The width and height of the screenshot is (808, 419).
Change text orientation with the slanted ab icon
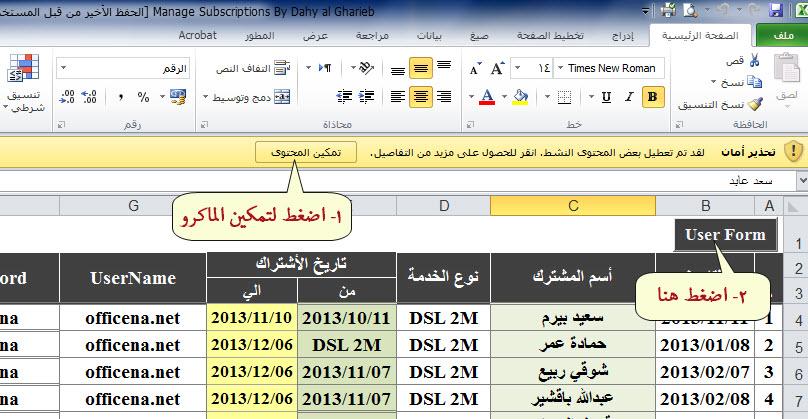pyautogui.click(x=365, y=68)
